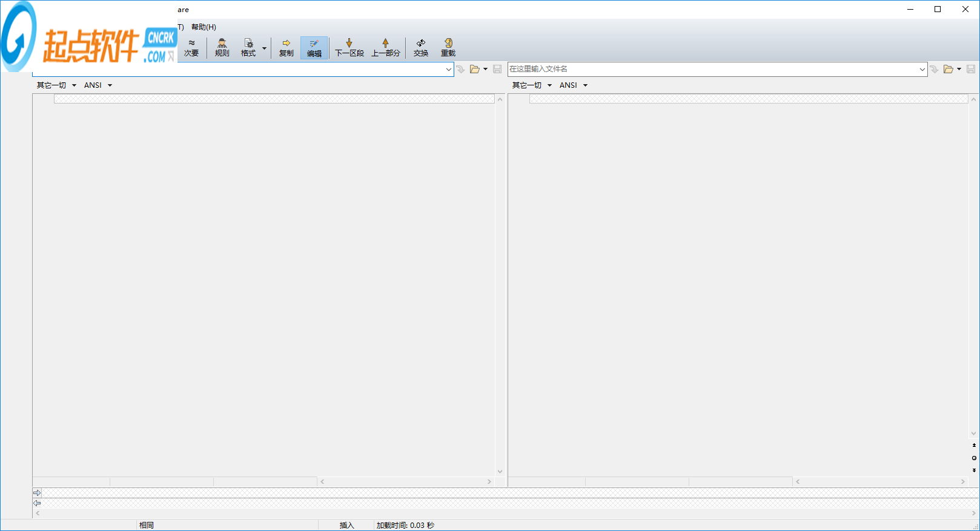The width and height of the screenshot is (980, 531).
Task: Click the bottom detail area scroll-left arrow
Action: [x=38, y=513]
